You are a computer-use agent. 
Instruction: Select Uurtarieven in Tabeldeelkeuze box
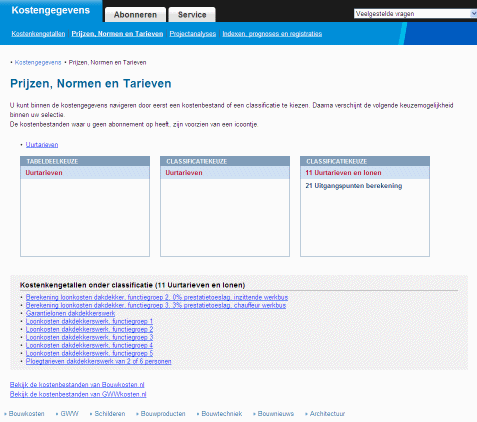pos(85,173)
